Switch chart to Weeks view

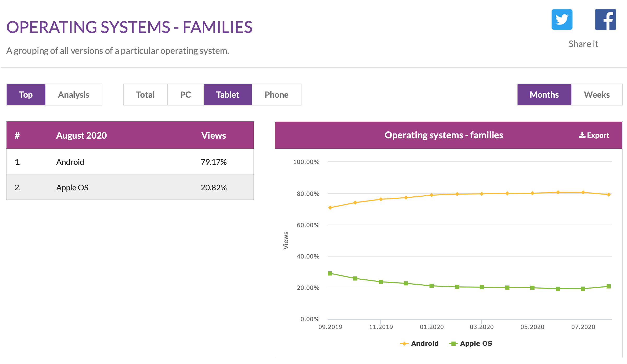597,95
